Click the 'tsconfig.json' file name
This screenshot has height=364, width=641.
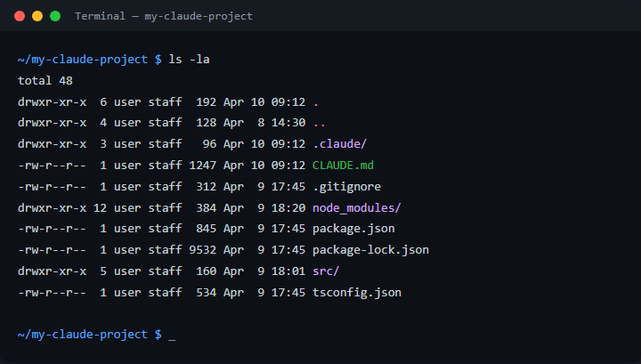point(357,293)
